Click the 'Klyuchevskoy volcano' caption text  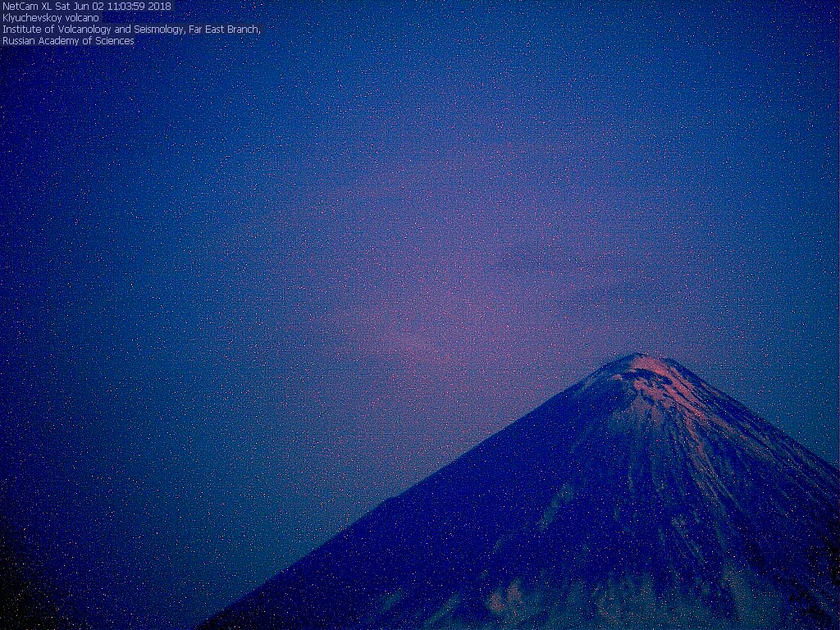click(51, 18)
